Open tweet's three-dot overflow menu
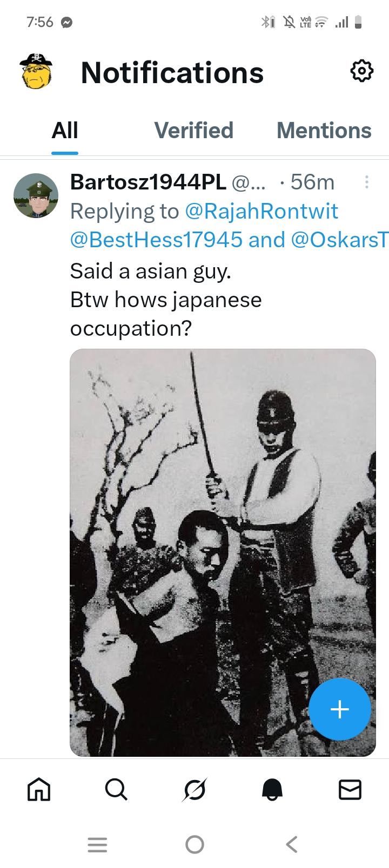389x868 pixels. click(x=367, y=182)
